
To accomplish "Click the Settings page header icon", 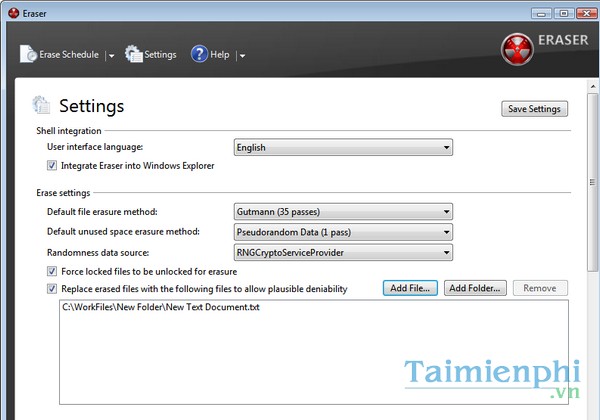I will point(41,105).
